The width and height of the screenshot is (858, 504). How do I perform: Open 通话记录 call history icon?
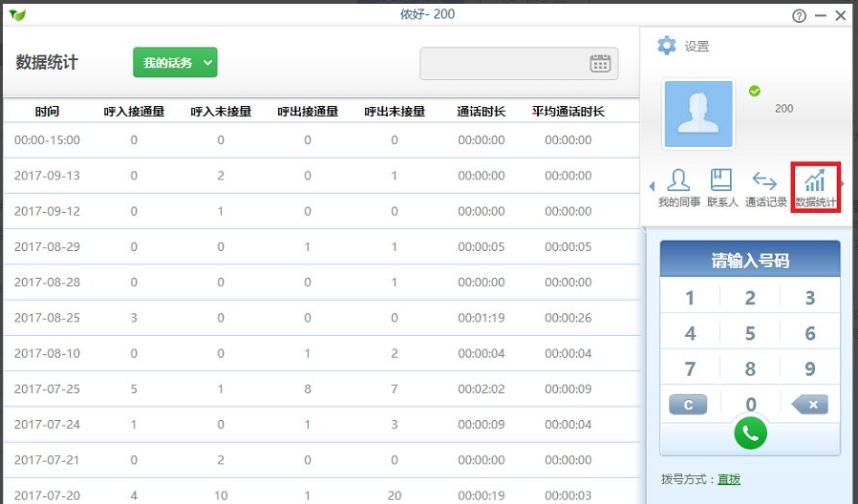764,187
